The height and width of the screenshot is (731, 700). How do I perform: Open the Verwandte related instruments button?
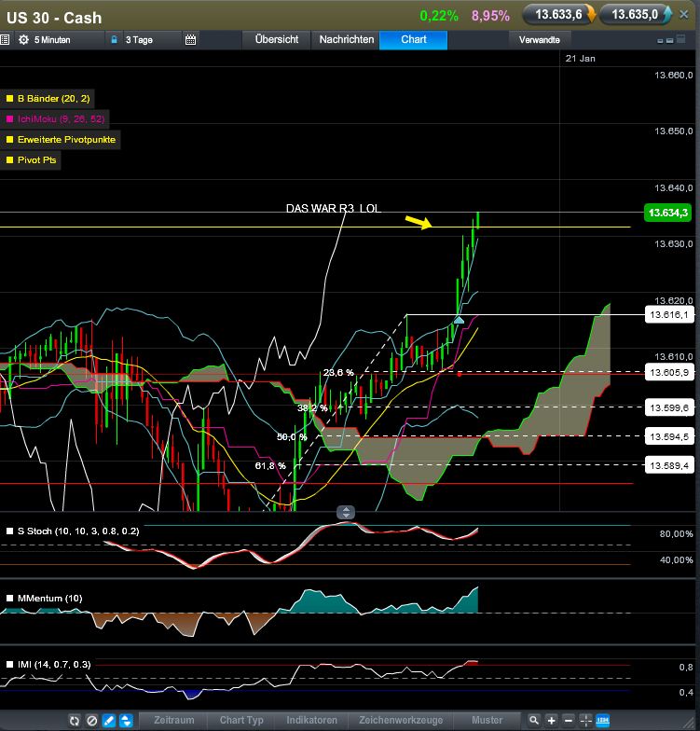pos(540,40)
